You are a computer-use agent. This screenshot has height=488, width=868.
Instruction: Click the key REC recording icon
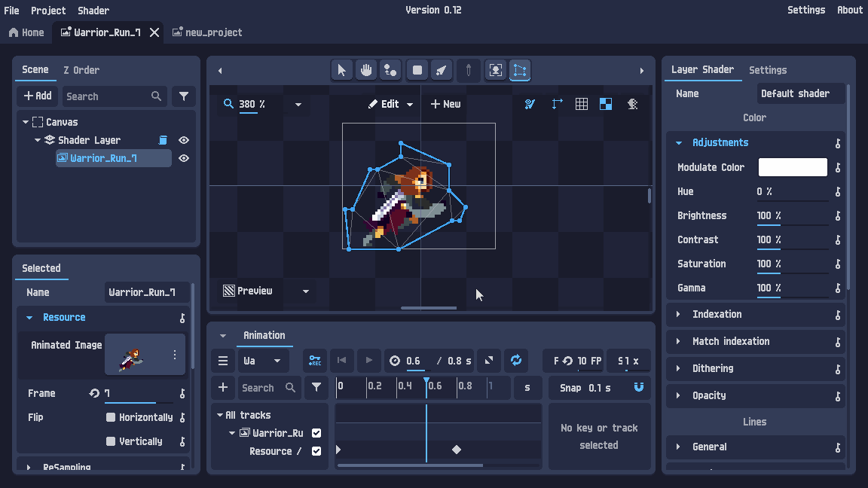pyautogui.click(x=315, y=361)
